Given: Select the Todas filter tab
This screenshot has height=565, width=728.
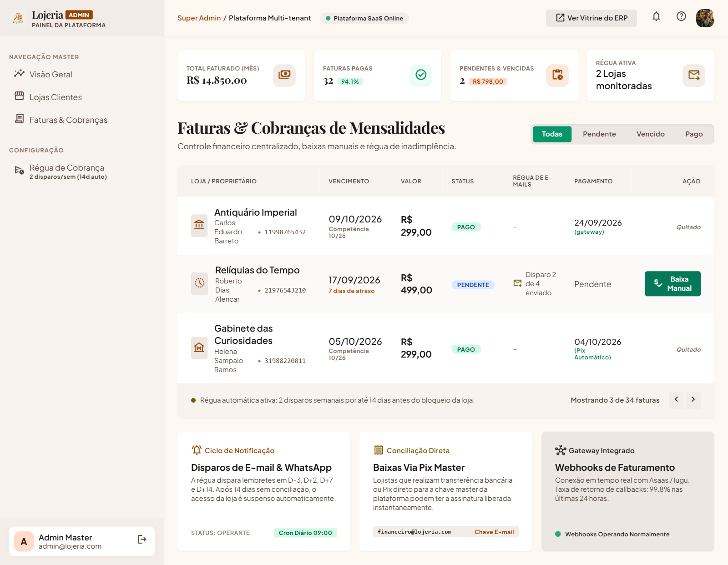Looking at the screenshot, I should (552, 134).
